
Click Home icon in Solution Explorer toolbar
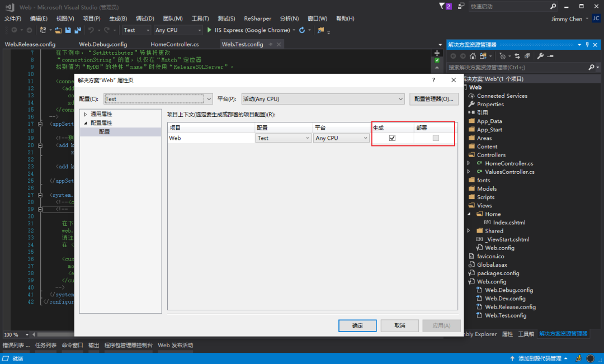pyautogui.click(x=473, y=56)
